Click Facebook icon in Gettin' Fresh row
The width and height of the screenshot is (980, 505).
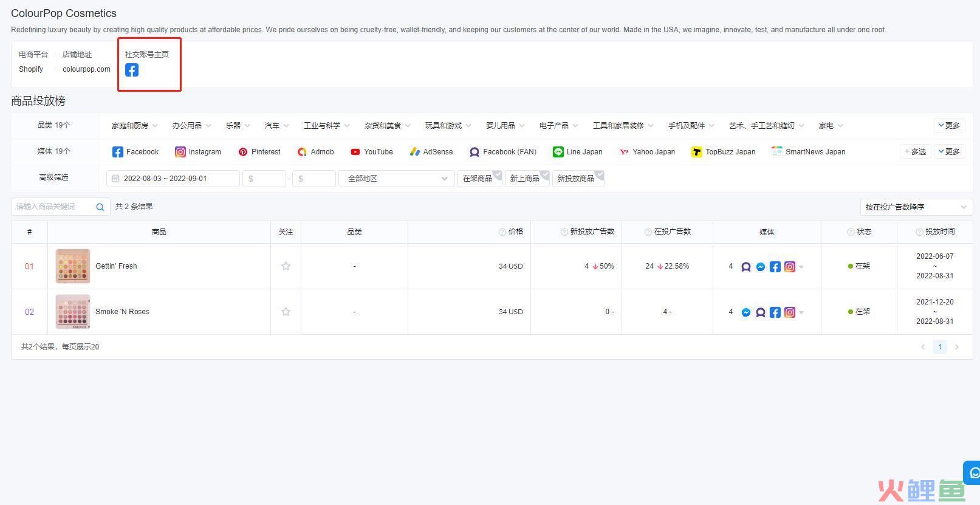pos(775,267)
